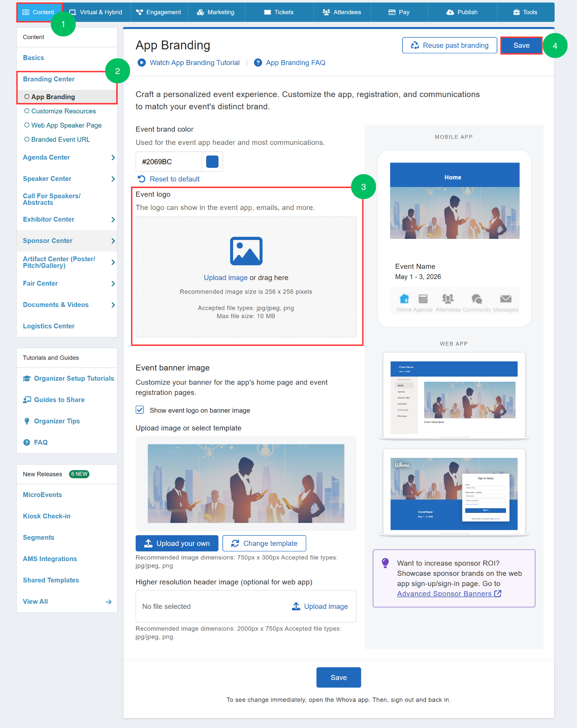Click the blue brand color swatch

212,162
